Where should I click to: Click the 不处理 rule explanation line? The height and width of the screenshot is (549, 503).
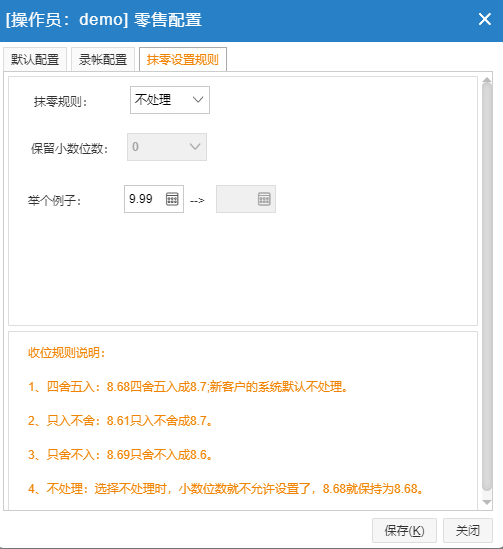(226, 488)
